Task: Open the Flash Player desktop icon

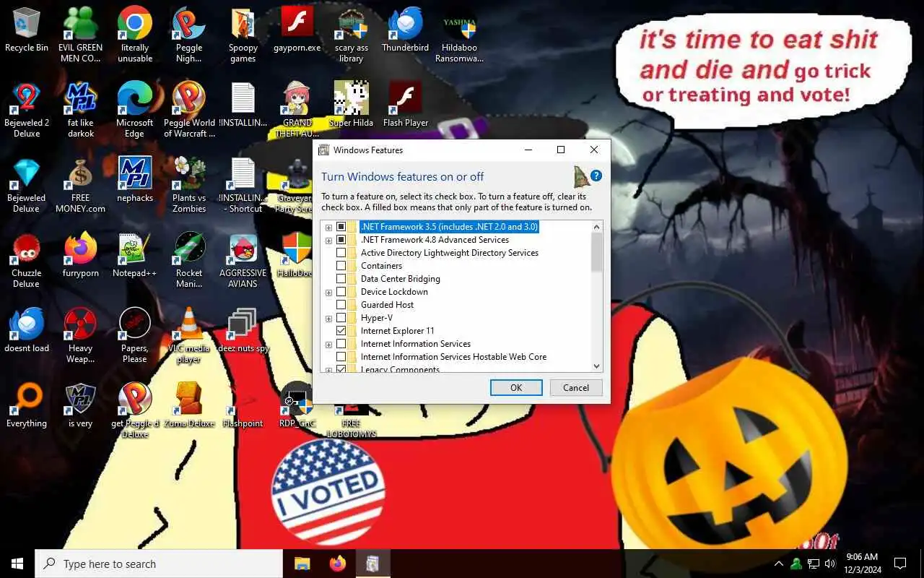Action: point(405,105)
